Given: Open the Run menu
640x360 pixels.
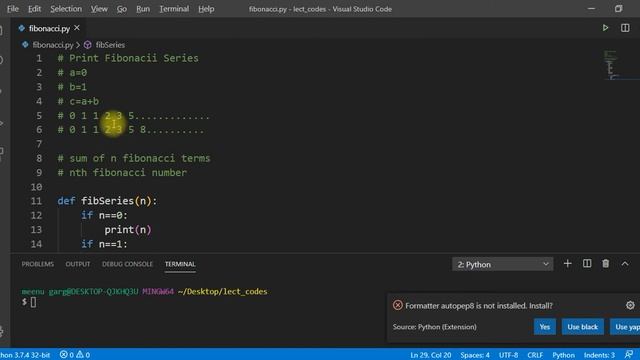Looking at the screenshot, I should (143, 9).
